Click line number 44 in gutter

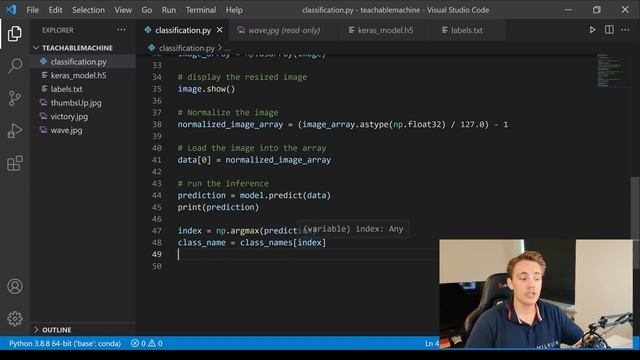pos(157,195)
